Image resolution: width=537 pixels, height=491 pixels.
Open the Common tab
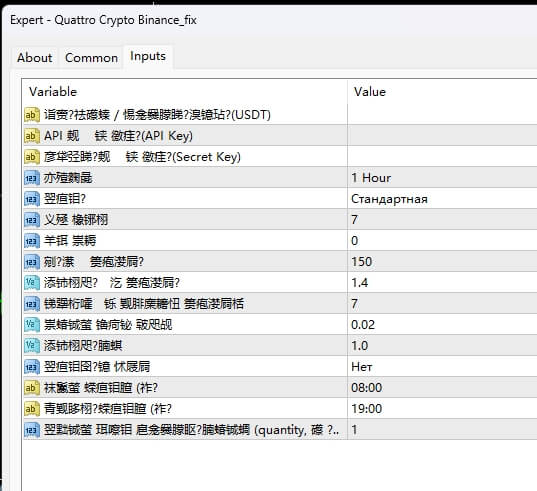(x=91, y=58)
